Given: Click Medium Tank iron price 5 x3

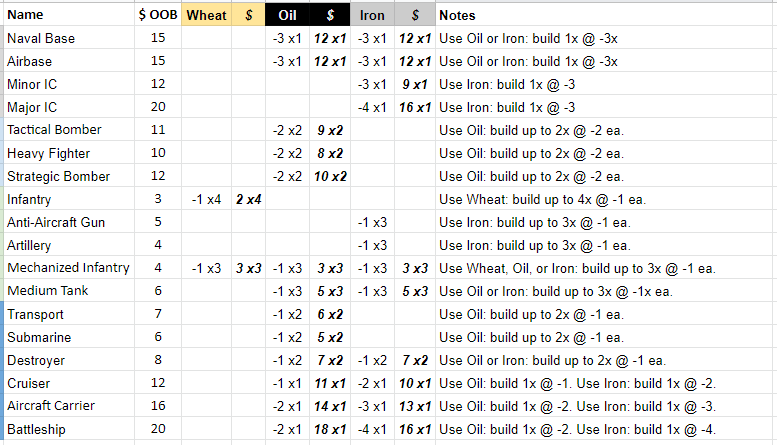Looking at the screenshot, I should click(x=415, y=291).
